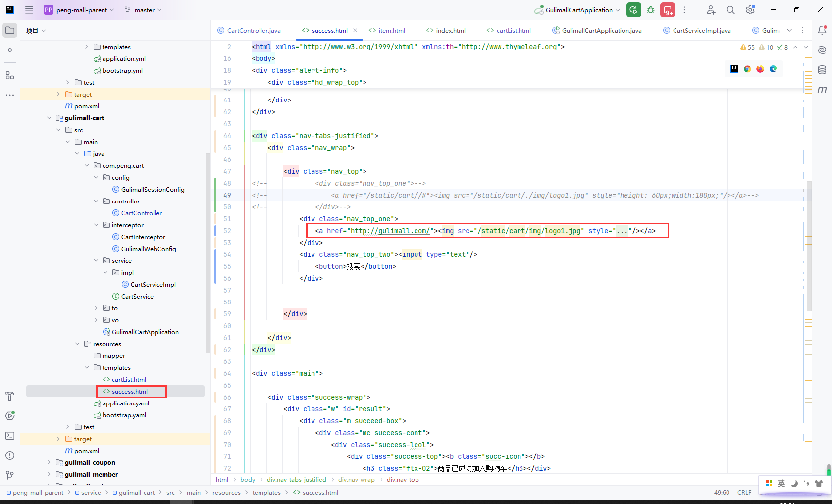
Task: Open the AI Assistant swirl icon
Action: coord(822,50)
